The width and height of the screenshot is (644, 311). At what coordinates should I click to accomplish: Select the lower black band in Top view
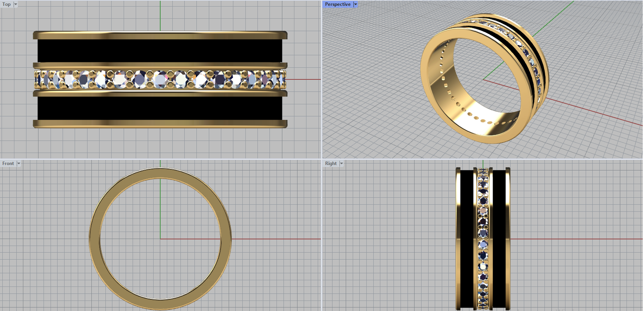(x=160, y=108)
